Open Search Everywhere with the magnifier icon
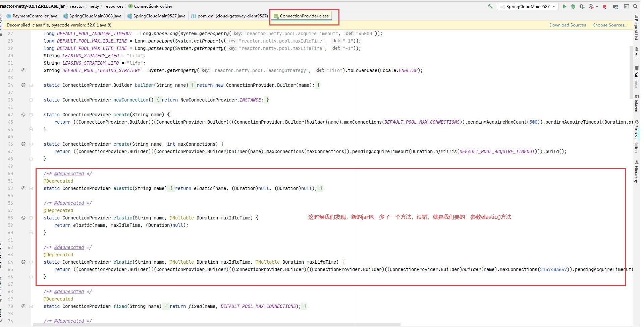 pos(635,6)
